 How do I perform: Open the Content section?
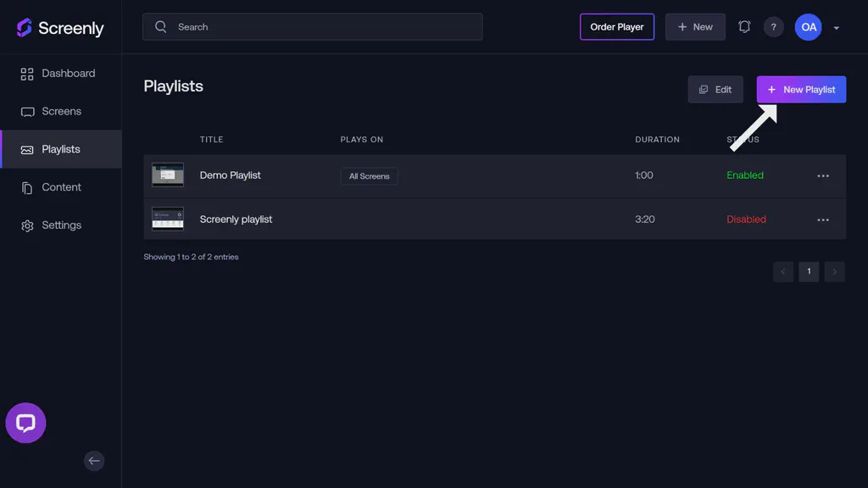[61, 186]
